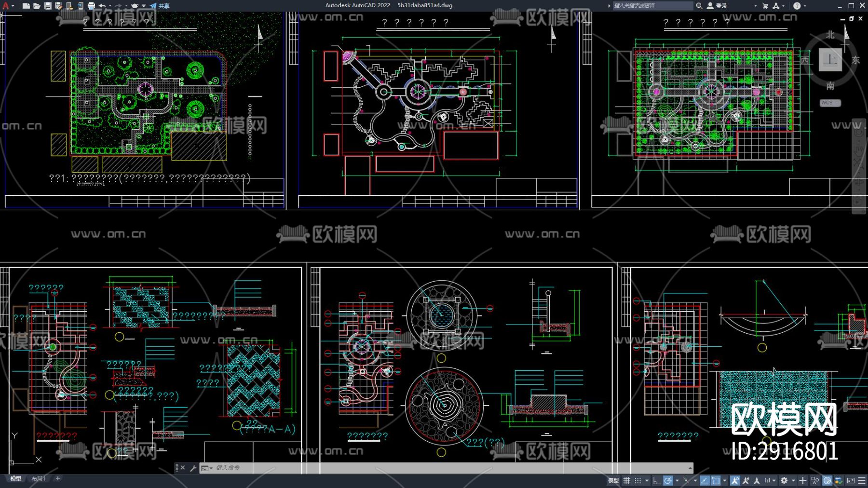Viewport: 868px width, 488px height.
Task: Expand the Help dropdown arrow
Action: [805, 6]
